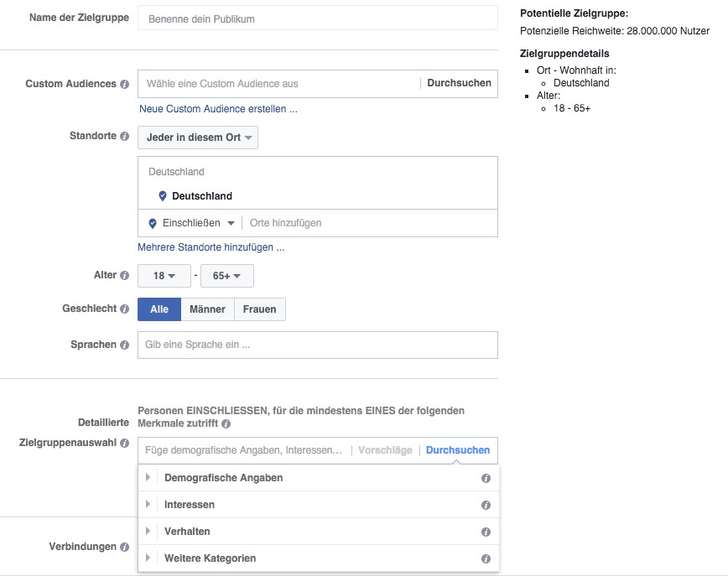The height and width of the screenshot is (576, 728).
Task: Click 'Orte hinzufügen' input field
Action: pos(372,223)
